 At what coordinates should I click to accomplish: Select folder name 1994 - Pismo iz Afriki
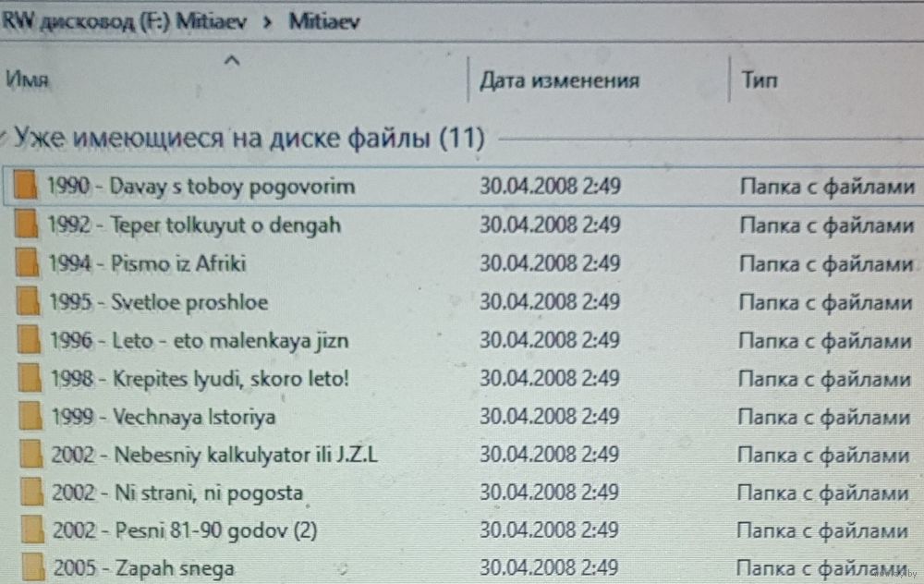click(147, 263)
